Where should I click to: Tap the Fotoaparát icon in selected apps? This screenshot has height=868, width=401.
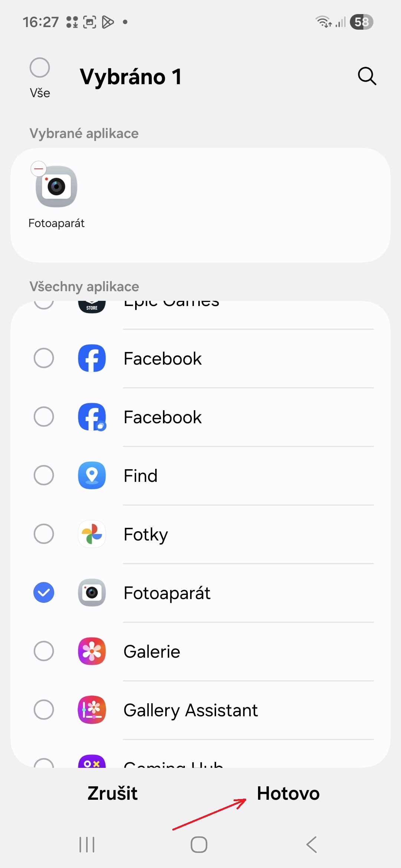56,187
